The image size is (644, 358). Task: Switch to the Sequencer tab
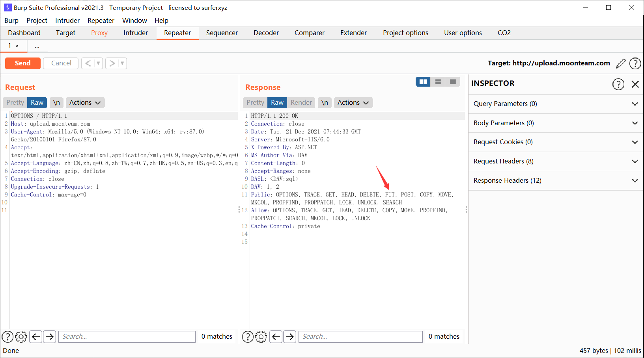click(222, 33)
